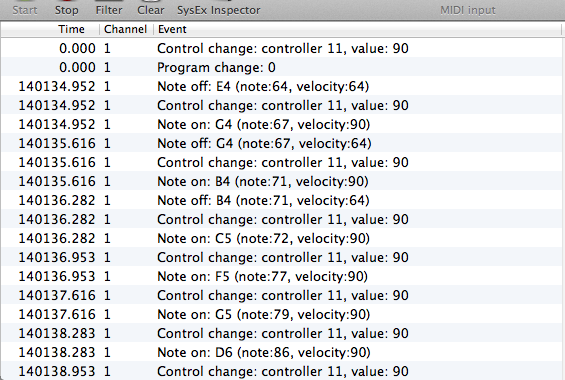
Task: Open the SysEx Inspector
Action: click(218, 10)
